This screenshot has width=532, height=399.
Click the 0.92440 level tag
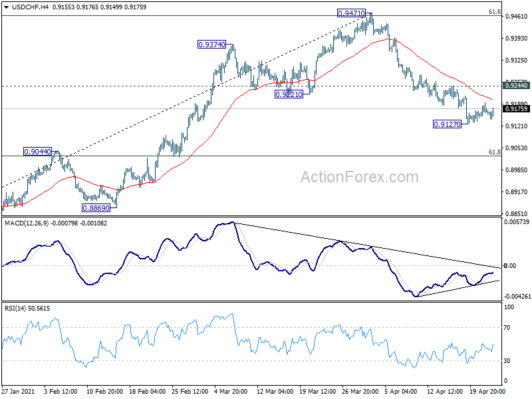coord(517,86)
